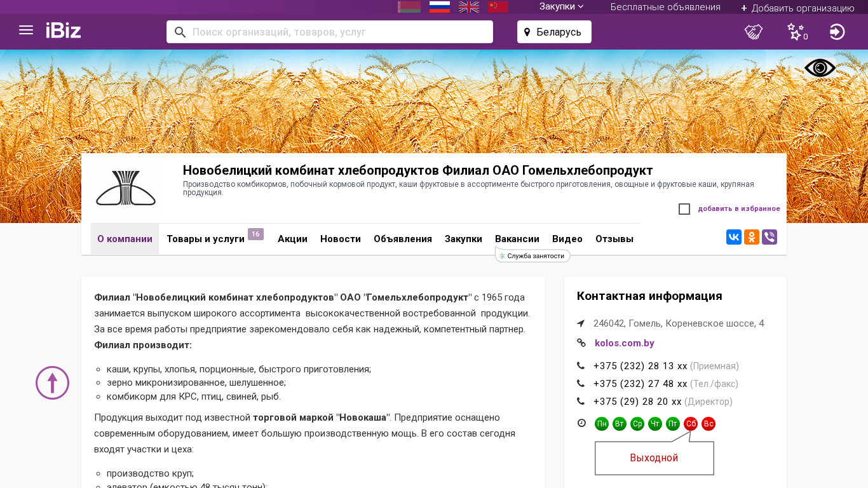Click the 'Служба занятости' tooltip badge
This screenshot has height=488, width=868.
click(x=532, y=255)
